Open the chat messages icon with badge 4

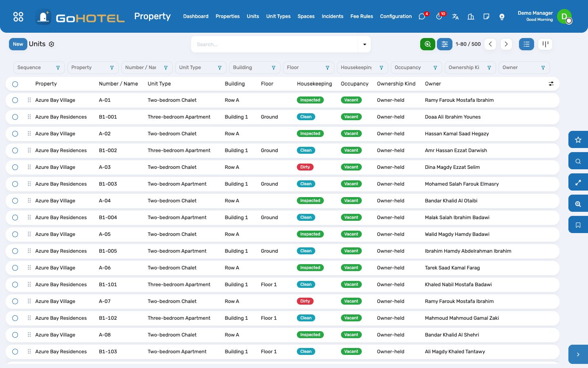tap(422, 16)
